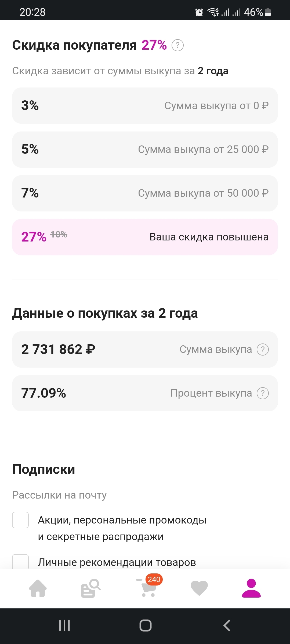
Task: Go to the Home tab
Action: click(x=38, y=588)
